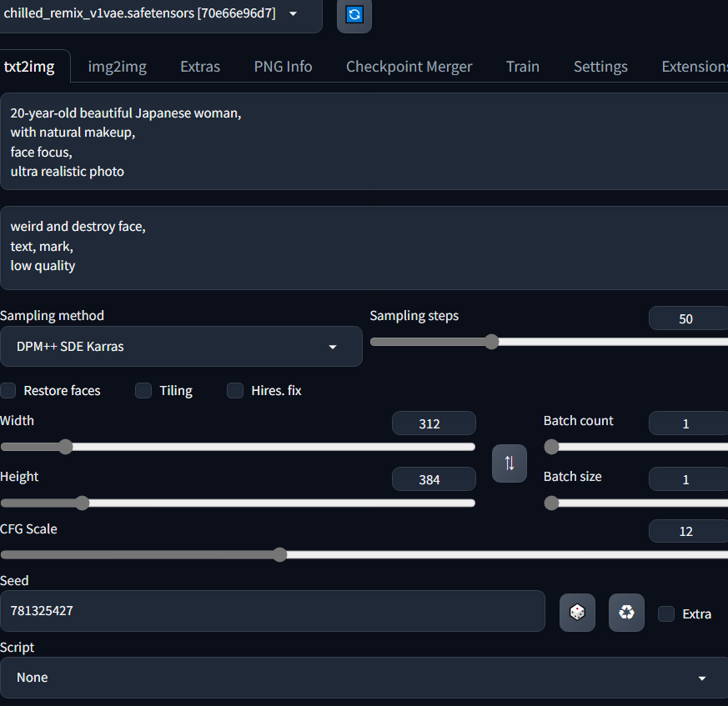Click the Width value field 312
The width and height of the screenshot is (728, 706).
tap(434, 423)
